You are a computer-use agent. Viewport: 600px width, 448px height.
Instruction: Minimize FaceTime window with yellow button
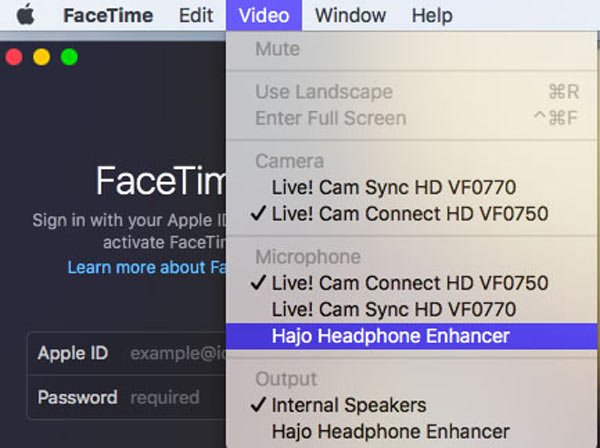(42, 57)
